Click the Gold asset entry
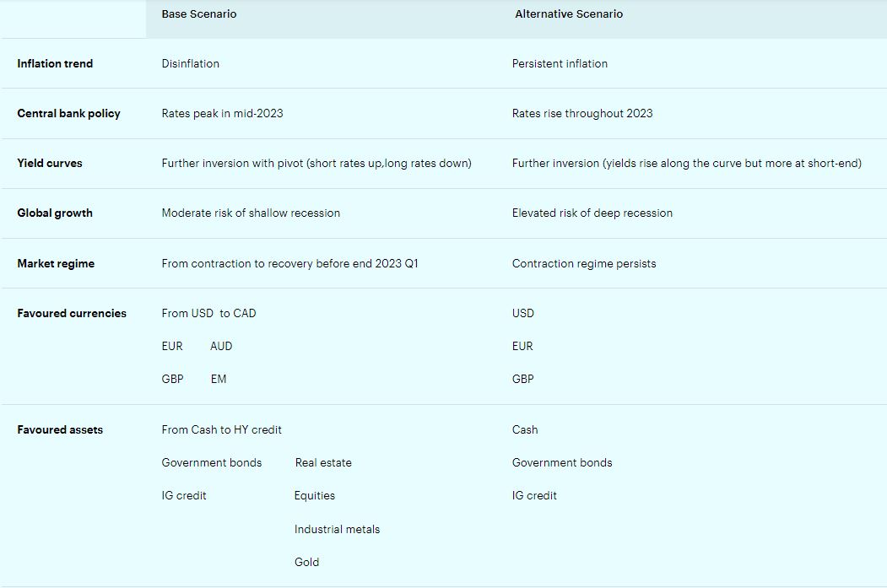887x588 pixels. point(306,562)
